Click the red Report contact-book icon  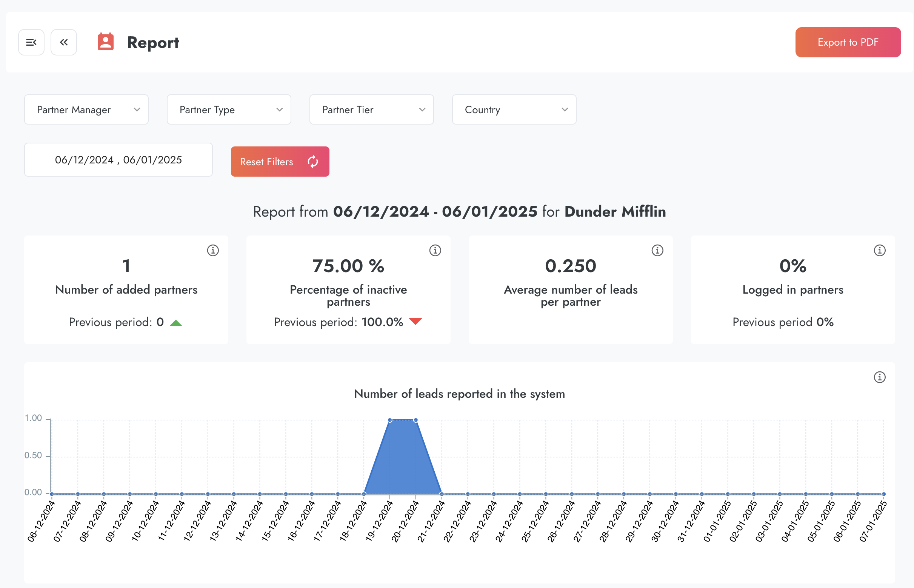point(105,42)
